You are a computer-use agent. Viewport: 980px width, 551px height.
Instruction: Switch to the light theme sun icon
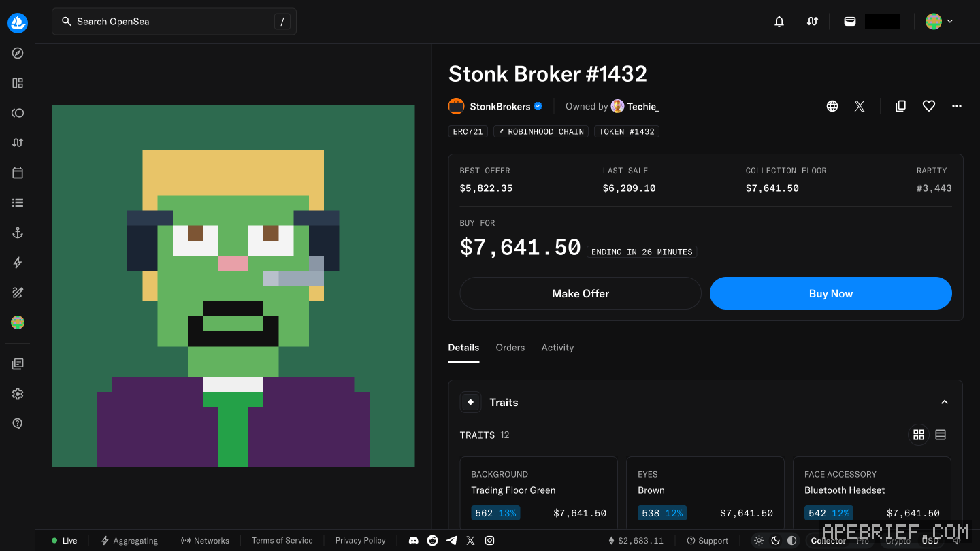pos(759,541)
